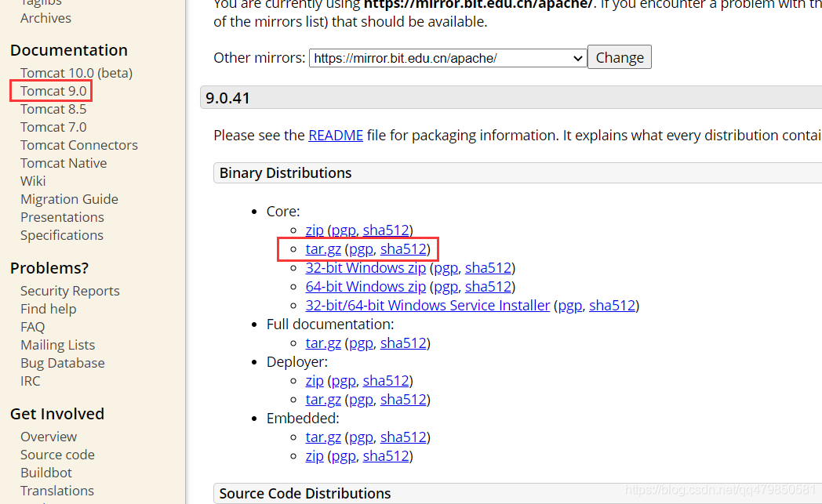Viewport: 822px width, 504px height.
Task: Open sha512 checksum for Full documentation tar.gz
Action: [x=403, y=343]
